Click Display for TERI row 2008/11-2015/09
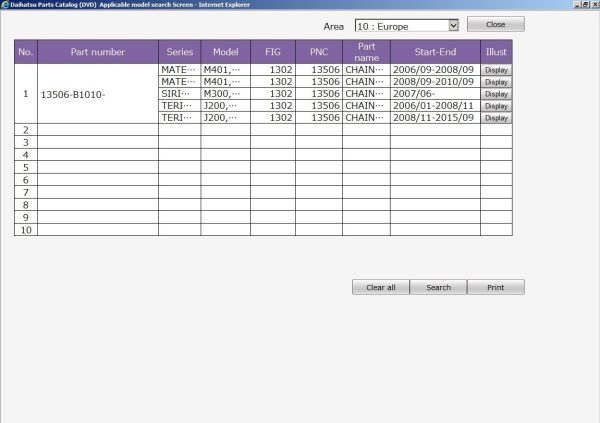The height and width of the screenshot is (423, 600). coord(496,118)
